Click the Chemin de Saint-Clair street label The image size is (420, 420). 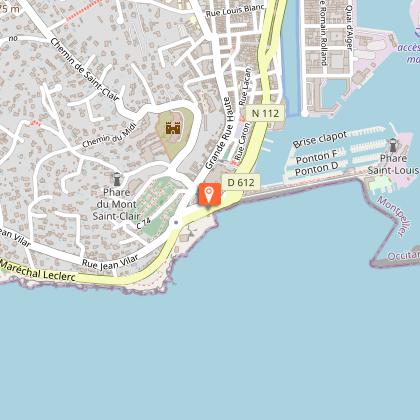tap(85, 69)
